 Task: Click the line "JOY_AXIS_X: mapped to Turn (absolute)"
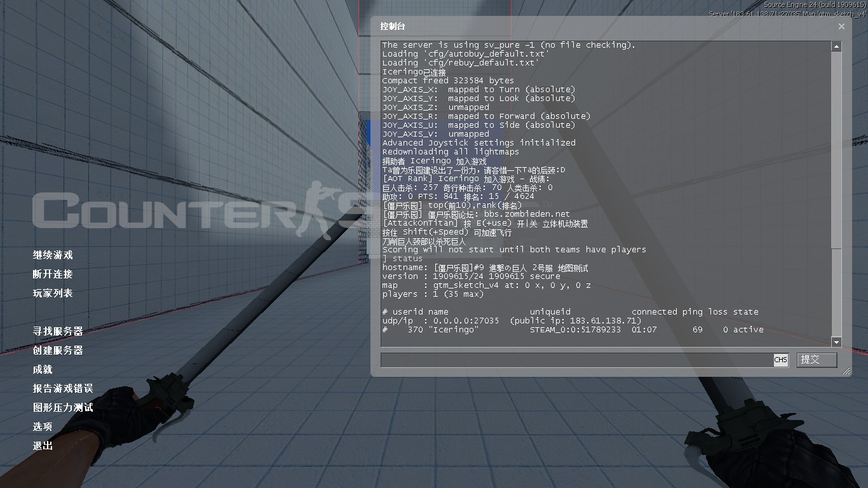pos(478,90)
